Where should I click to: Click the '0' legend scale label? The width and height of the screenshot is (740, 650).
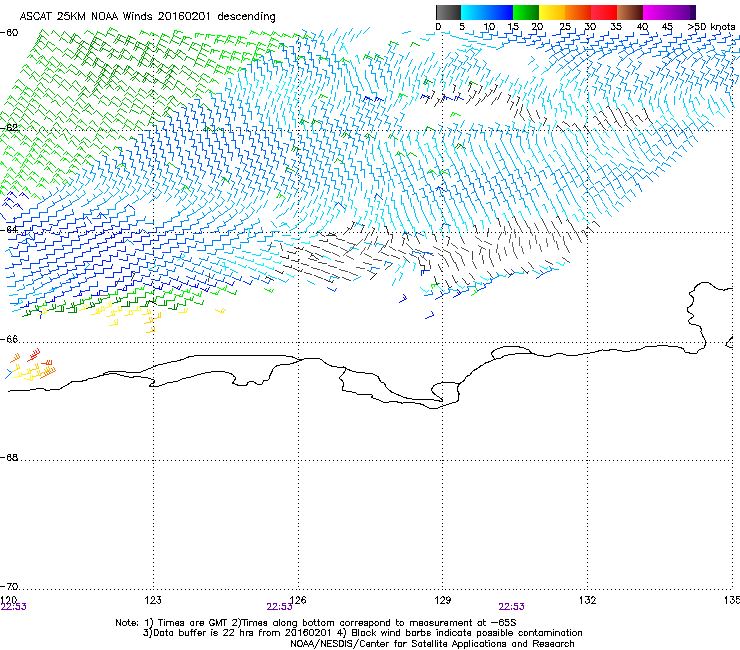[x=438, y=27]
